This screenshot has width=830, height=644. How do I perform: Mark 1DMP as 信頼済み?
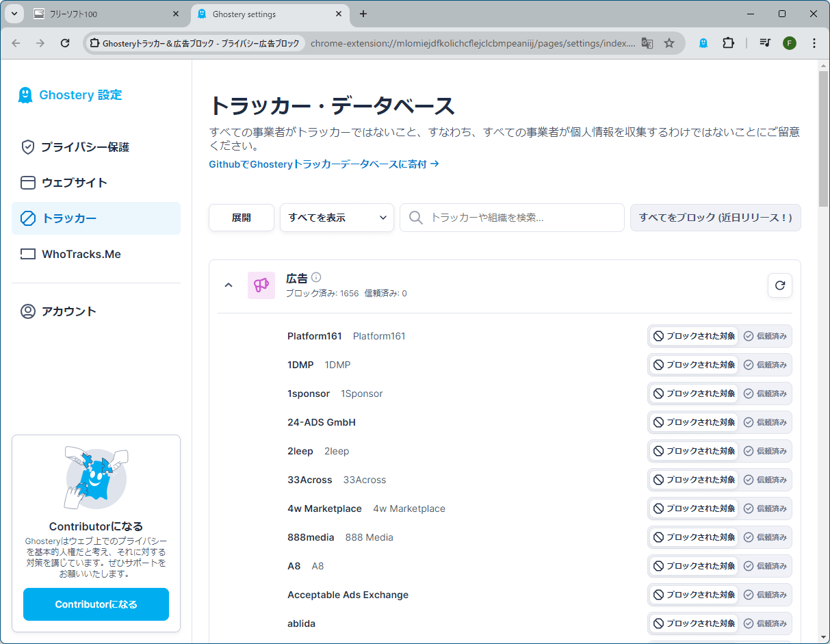[766, 365]
